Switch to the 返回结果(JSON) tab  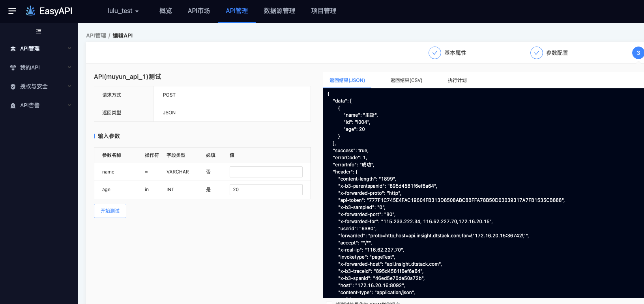click(347, 80)
